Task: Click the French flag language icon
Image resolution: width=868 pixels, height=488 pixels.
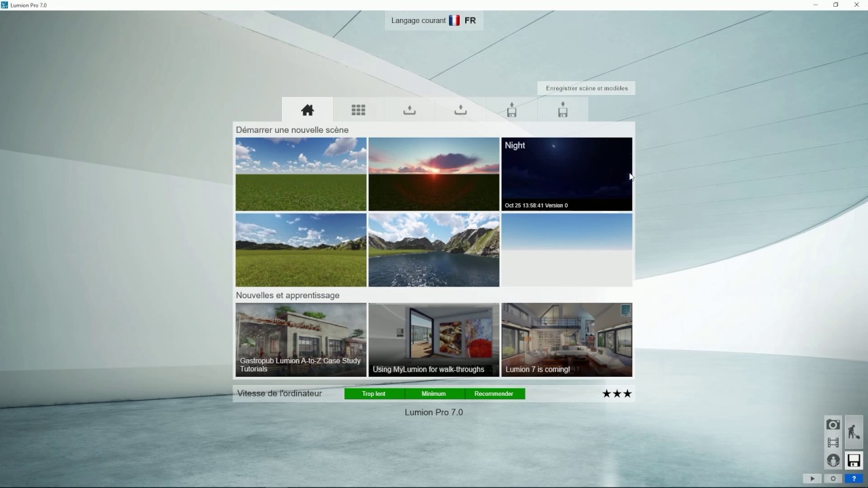Action: click(x=454, y=20)
